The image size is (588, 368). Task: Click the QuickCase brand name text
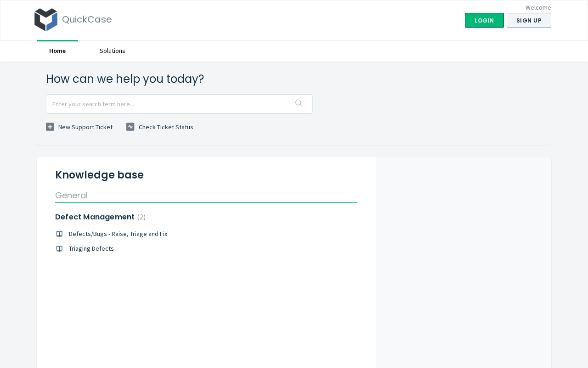[x=87, y=19]
